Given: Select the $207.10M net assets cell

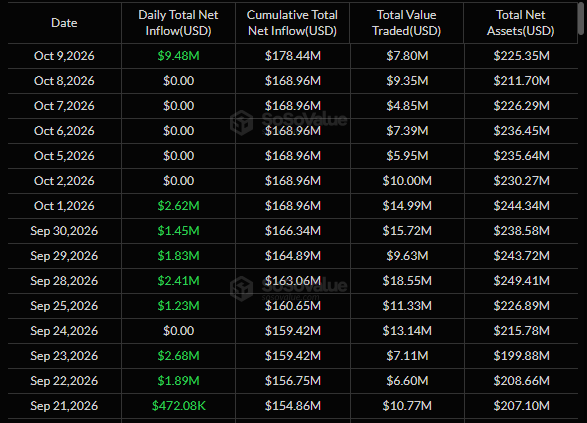Looking at the screenshot, I should [x=521, y=406].
